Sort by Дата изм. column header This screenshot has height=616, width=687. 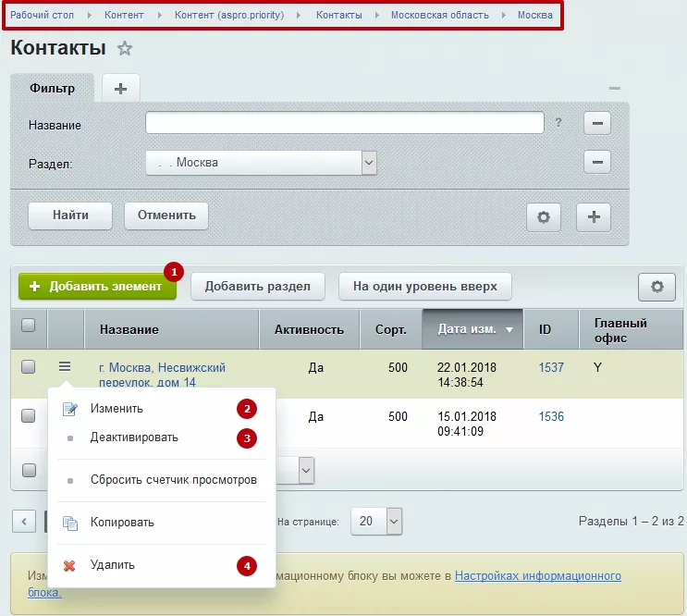pyautogui.click(x=472, y=329)
